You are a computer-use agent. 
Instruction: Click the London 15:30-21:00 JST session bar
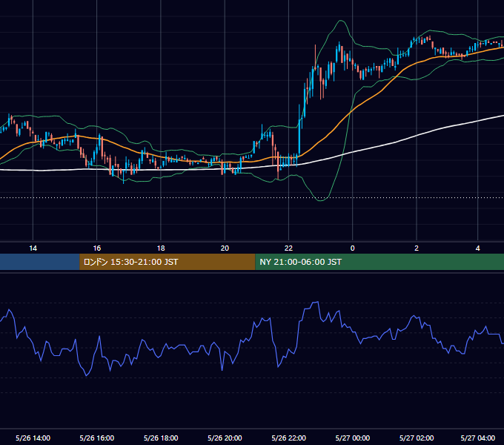click(x=168, y=262)
